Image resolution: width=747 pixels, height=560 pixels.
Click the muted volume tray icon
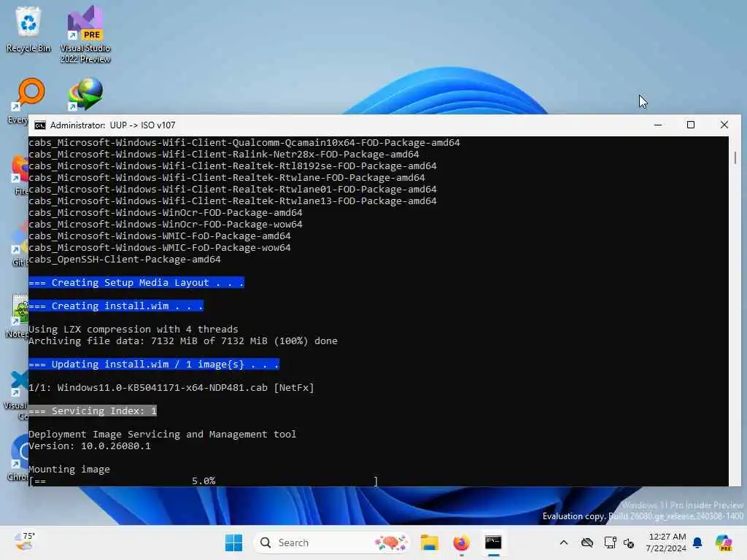[x=629, y=542]
